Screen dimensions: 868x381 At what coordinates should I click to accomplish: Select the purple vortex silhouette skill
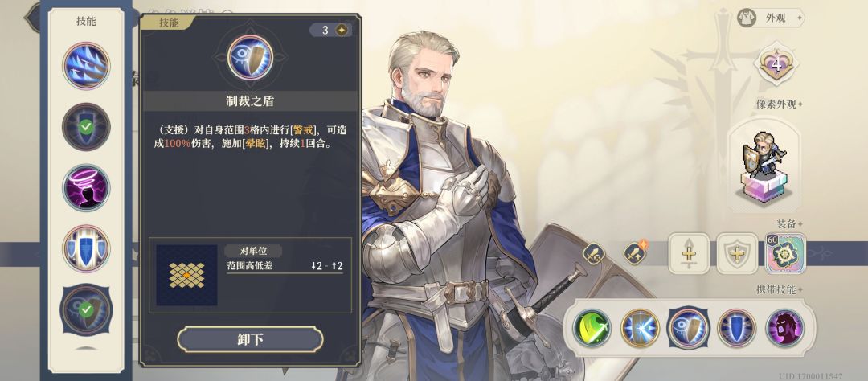(86, 188)
